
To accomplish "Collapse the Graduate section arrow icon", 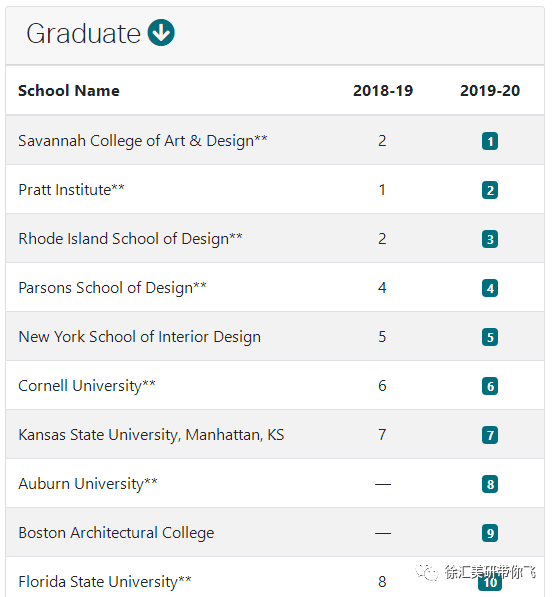I will click(161, 32).
